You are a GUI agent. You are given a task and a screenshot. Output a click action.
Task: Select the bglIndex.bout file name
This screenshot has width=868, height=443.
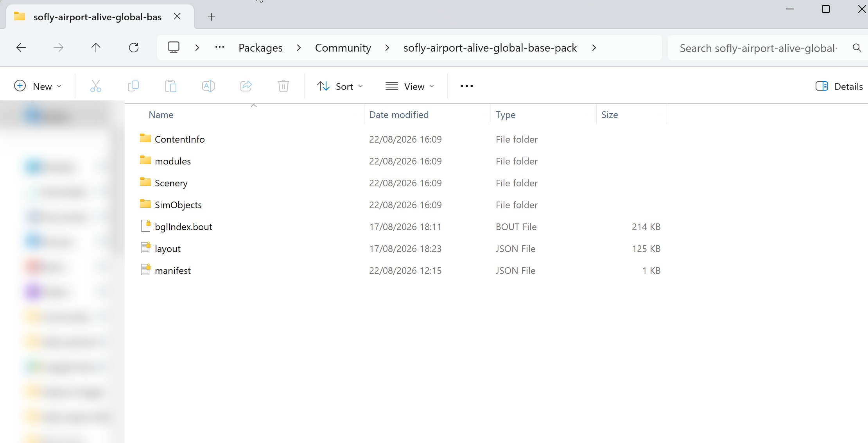click(183, 227)
